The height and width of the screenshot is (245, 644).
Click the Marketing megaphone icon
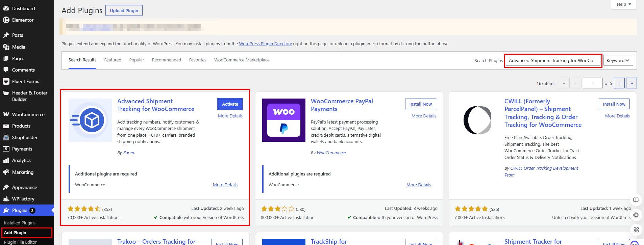coord(6,172)
